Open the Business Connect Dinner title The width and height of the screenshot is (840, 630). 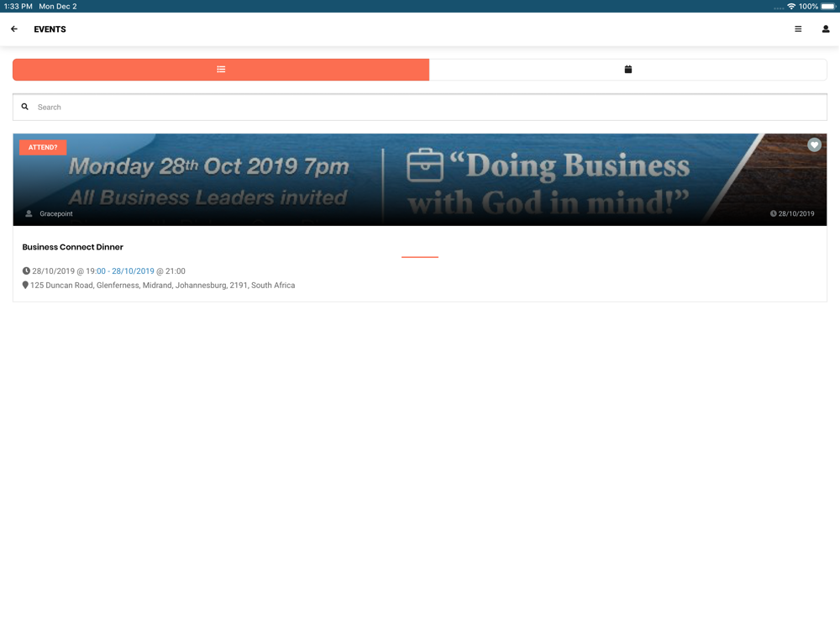point(73,247)
